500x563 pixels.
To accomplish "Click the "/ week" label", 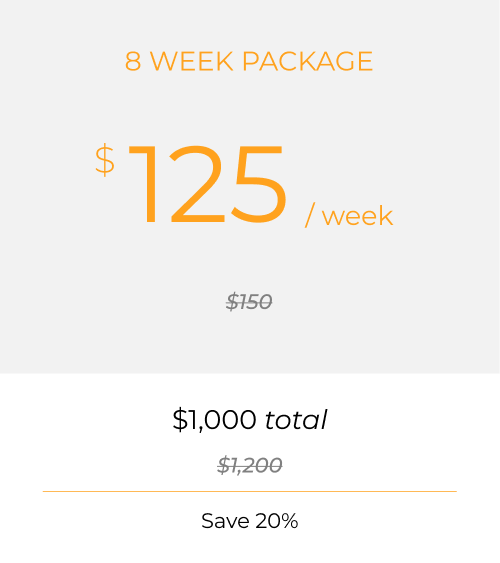I will point(349,215).
